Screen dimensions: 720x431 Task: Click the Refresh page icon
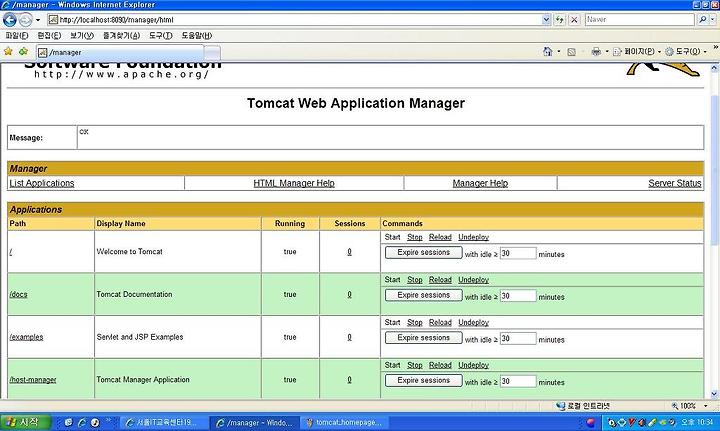point(559,20)
